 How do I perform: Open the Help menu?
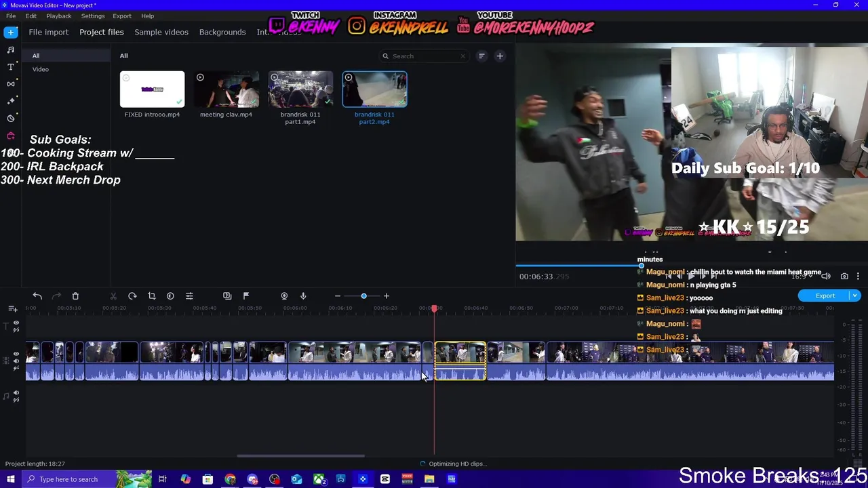(x=148, y=16)
